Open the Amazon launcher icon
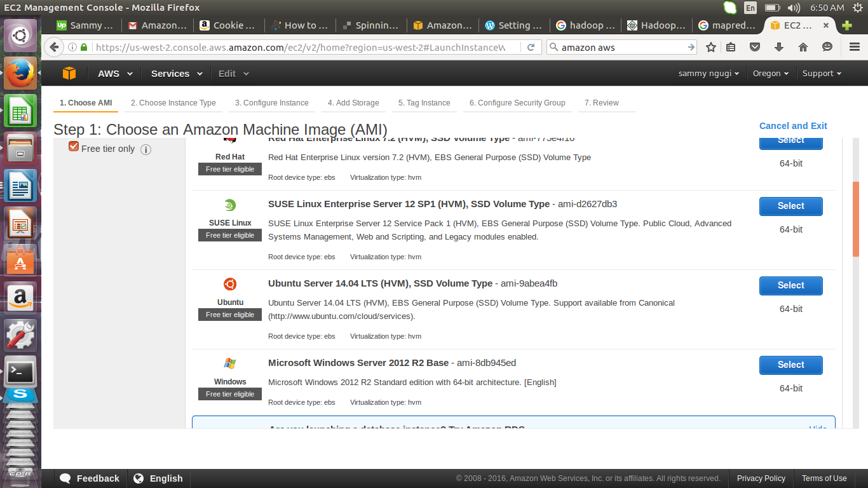The width and height of the screenshot is (868, 488). click(20, 298)
